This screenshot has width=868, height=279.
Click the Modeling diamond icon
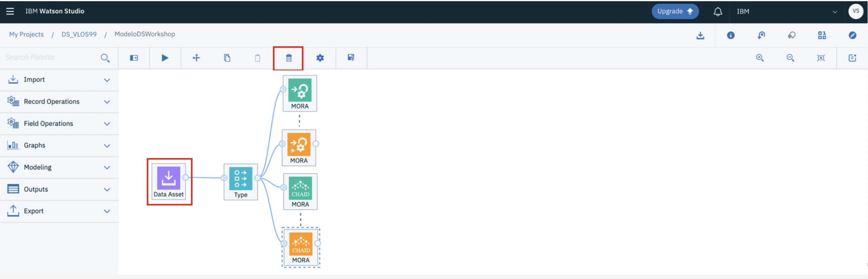[13, 167]
